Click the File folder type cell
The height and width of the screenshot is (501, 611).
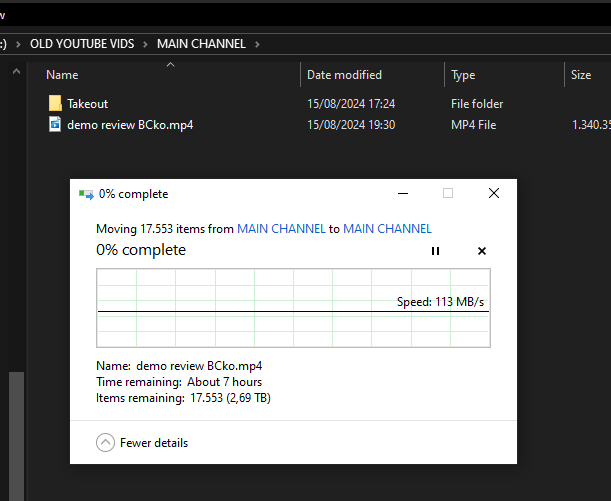pyautogui.click(x=477, y=104)
